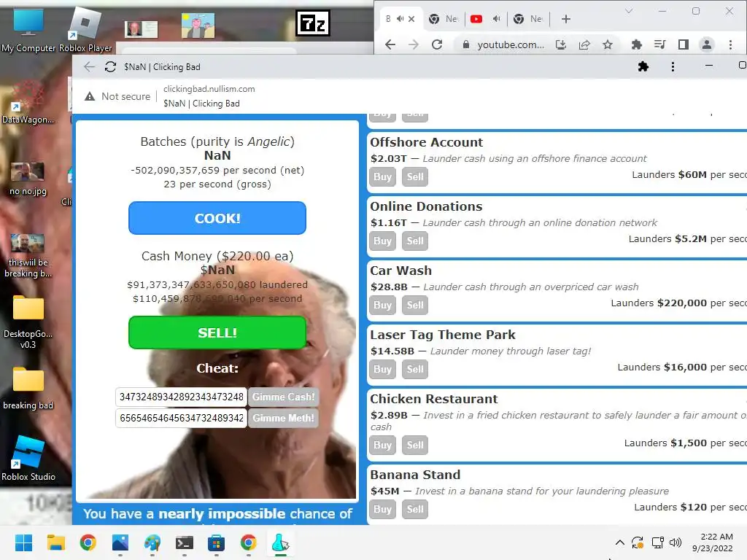The width and height of the screenshot is (747, 560).
Task: Open My Computer desktop icon
Action: (28, 29)
